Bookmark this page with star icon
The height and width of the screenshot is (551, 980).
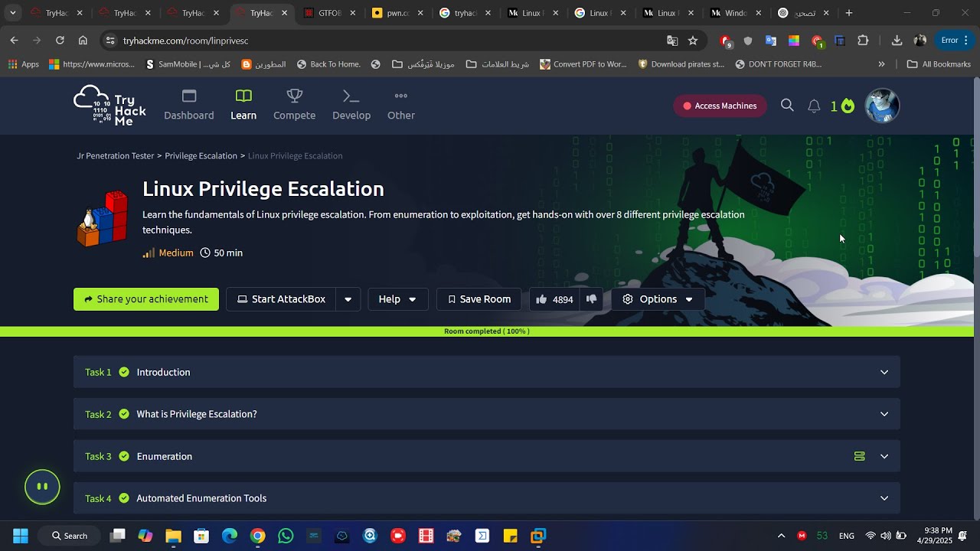click(693, 41)
